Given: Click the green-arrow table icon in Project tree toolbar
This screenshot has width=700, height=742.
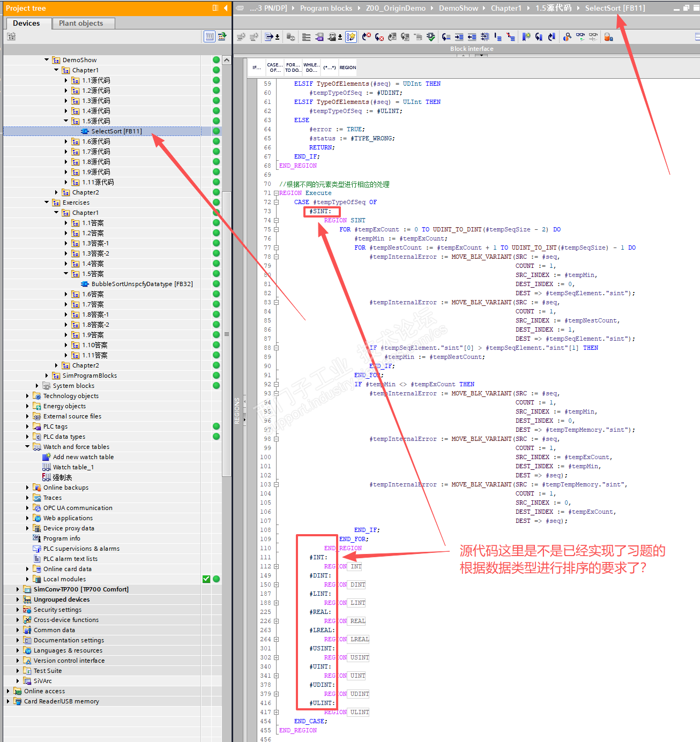Looking at the screenshot, I should pyautogui.click(x=222, y=36).
